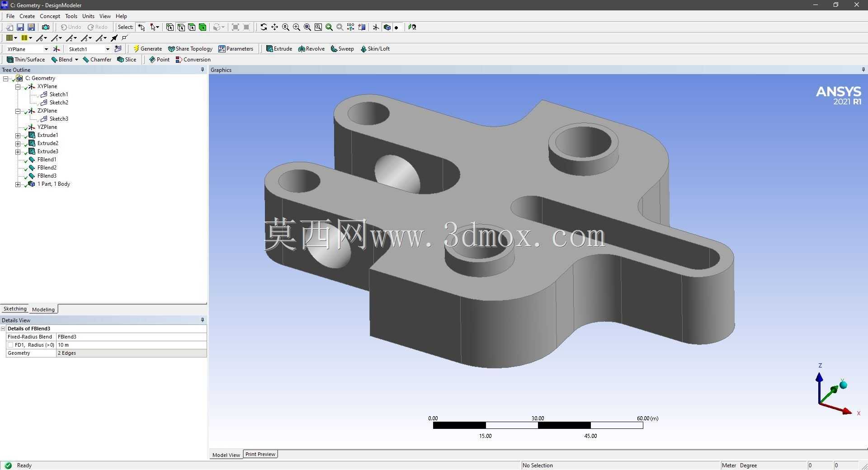Screen dimensions: 868x470
Task: Click the Chamfer button
Action: tap(97, 60)
